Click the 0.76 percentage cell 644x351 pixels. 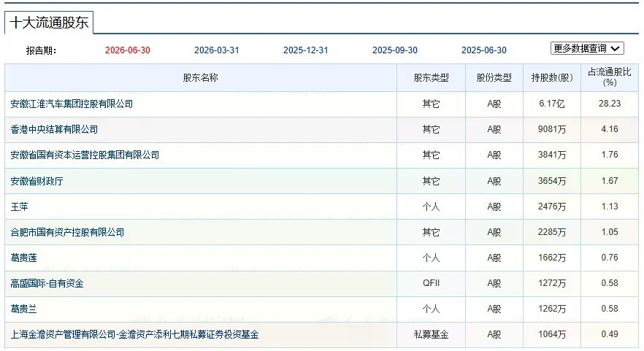(x=610, y=258)
